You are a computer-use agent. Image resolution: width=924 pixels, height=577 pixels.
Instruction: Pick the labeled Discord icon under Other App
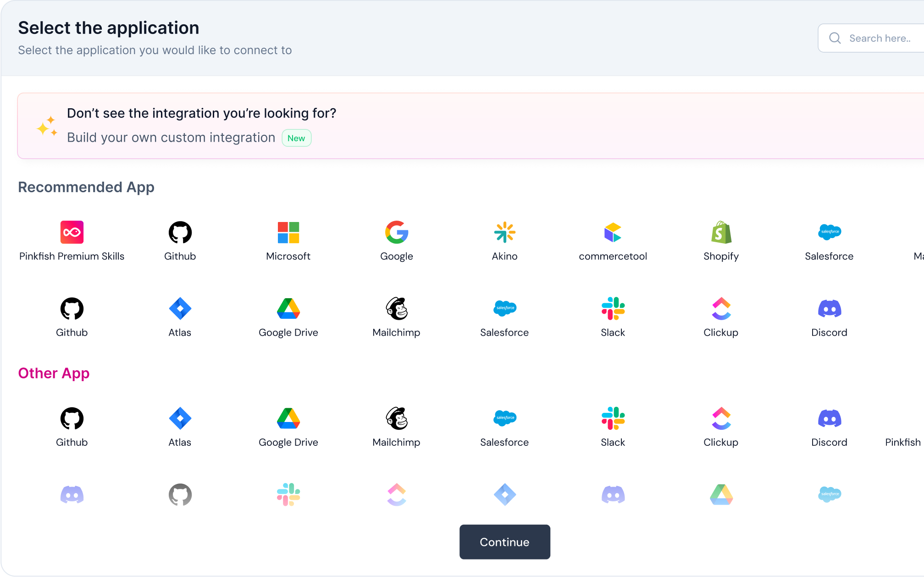830,418
